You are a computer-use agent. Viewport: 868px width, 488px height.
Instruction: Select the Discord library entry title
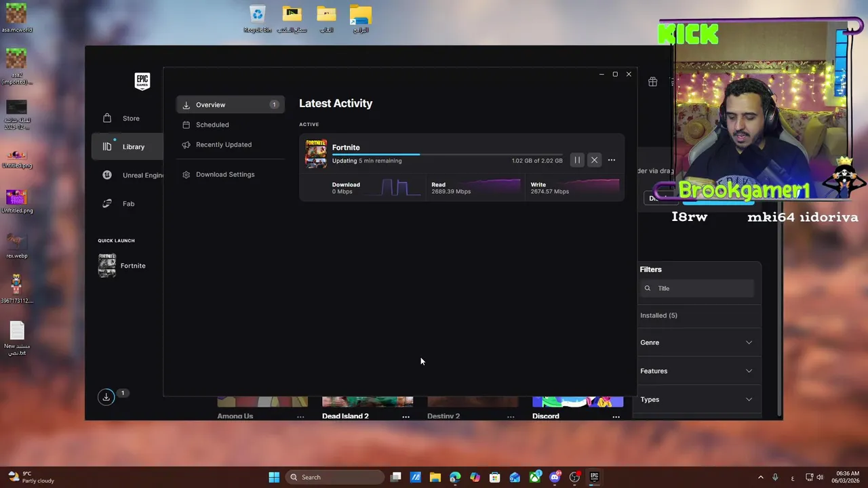coord(546,416)
